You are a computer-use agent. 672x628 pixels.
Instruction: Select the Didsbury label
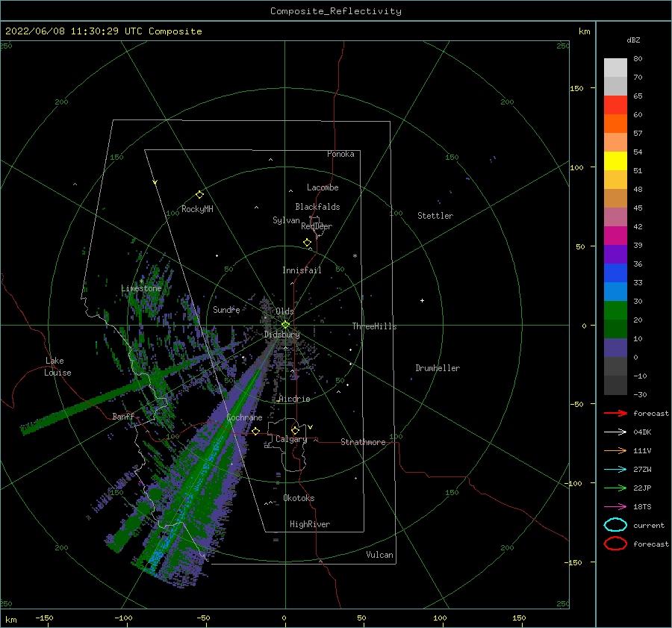coord(282,335)
